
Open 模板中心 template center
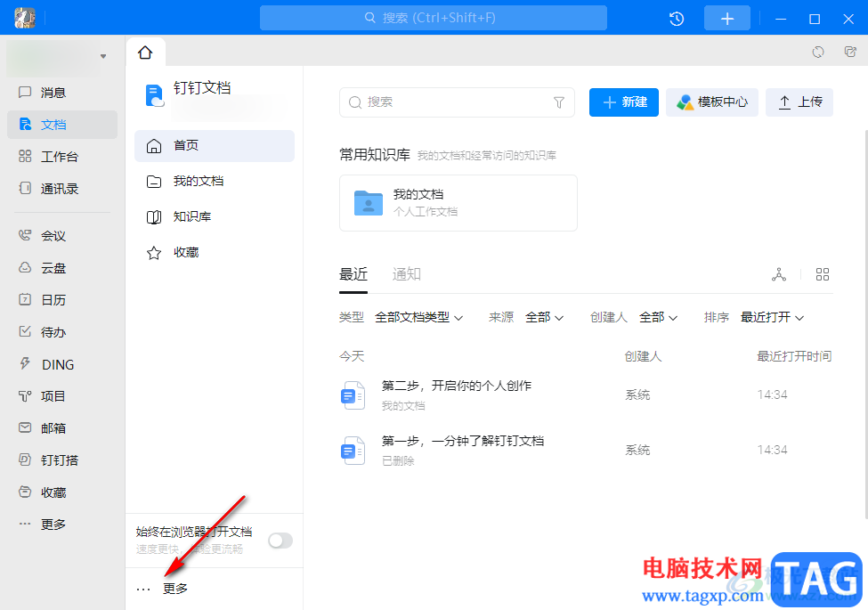coord(712,102)
